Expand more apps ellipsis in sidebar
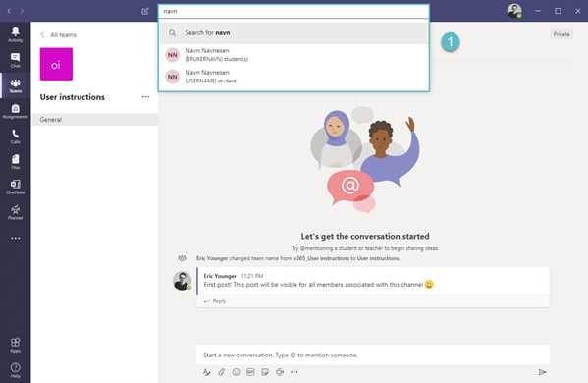 [x=16, y=238]
